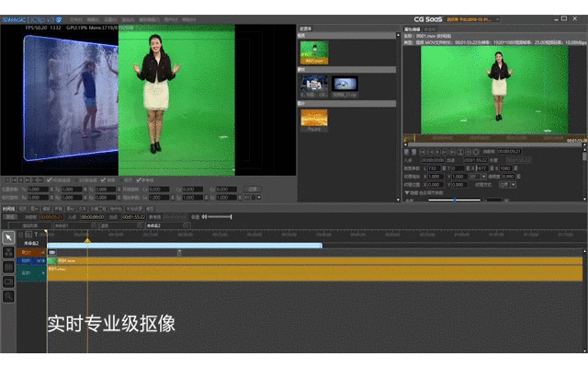Select the arrow selection tool in timeline toolbox
This screenshot has height=368, width=588.
point(8,237)
